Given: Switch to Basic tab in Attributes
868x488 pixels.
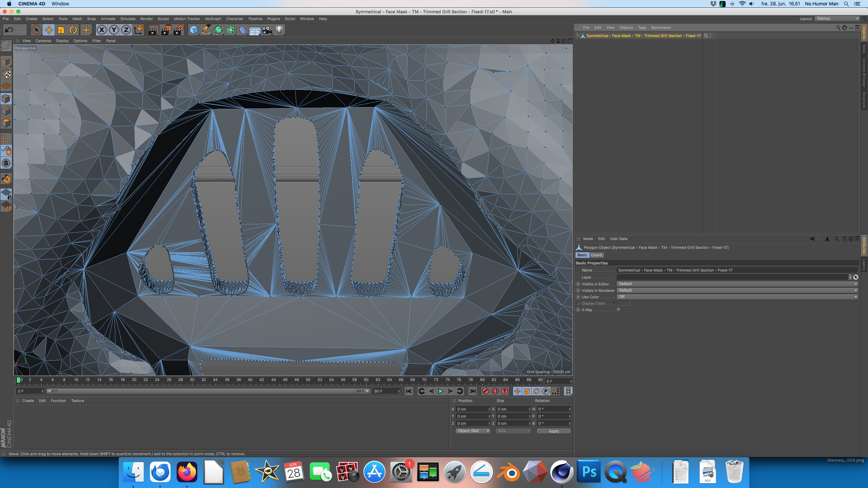Looking at the screenshot, I should coord(582,255).
